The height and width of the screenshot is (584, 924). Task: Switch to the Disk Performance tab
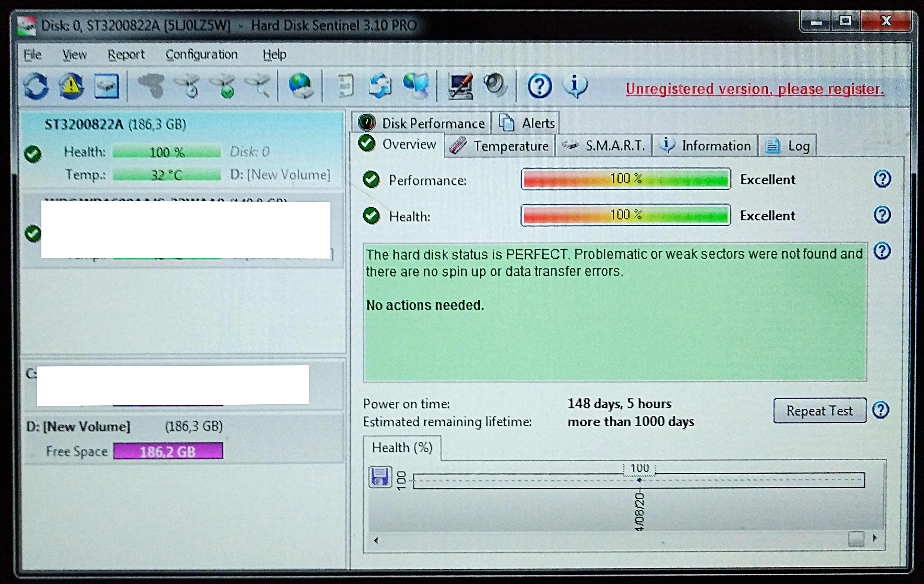pyautogui.click(x=421, y=123)
